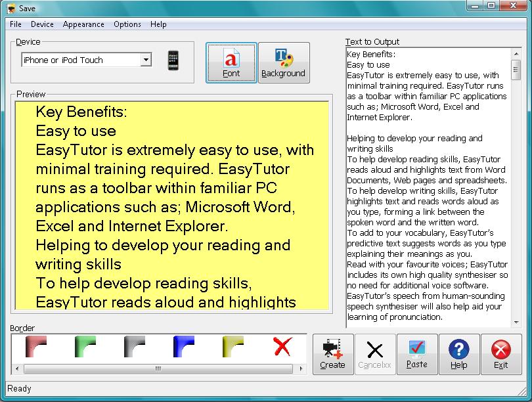The width and height of the screenshot is (532, 402).
Task: Open the Device menu
Action: click(x=42, y=24)
